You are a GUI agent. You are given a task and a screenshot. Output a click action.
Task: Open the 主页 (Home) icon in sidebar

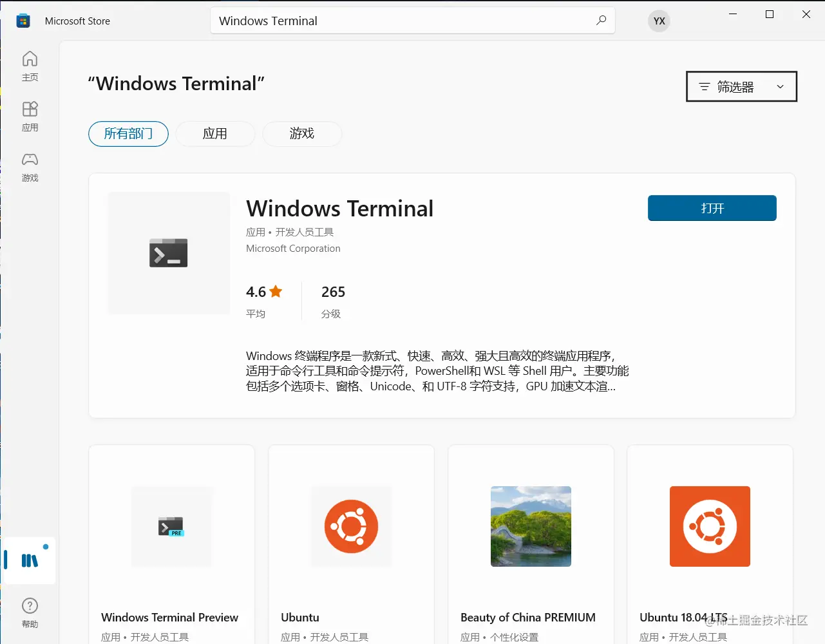point(30,65)
